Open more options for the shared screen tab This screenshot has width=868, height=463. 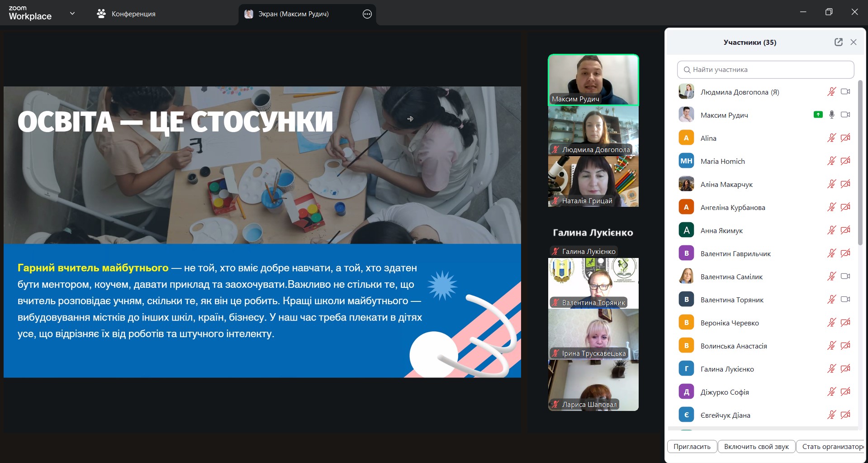coord(367,14)
